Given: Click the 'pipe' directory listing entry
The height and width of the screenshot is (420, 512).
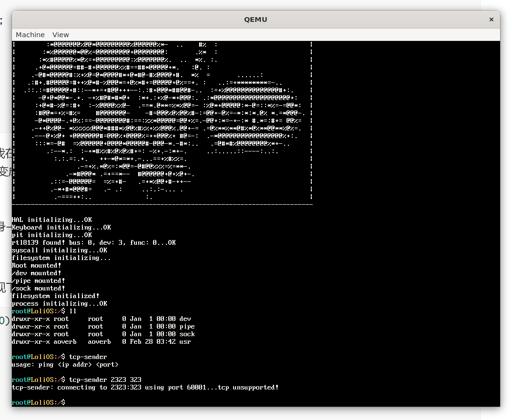Looking at the screenshot, I should (187, 326).
